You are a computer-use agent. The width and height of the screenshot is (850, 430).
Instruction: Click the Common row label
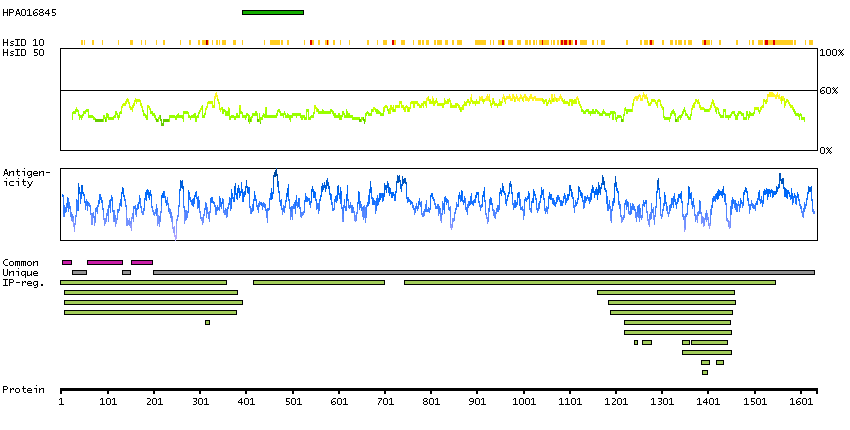(x=20, y=263)
